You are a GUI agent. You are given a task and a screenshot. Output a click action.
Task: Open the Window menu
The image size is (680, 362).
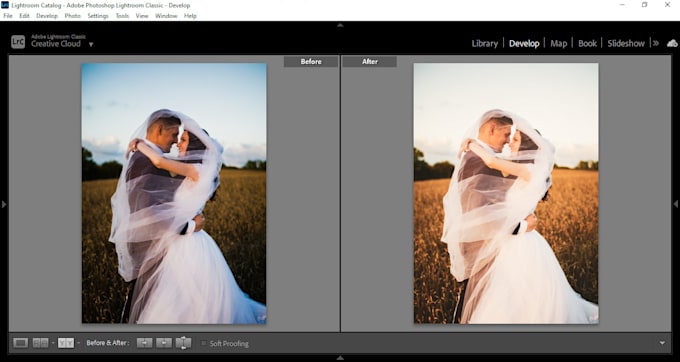click(166, 16)
